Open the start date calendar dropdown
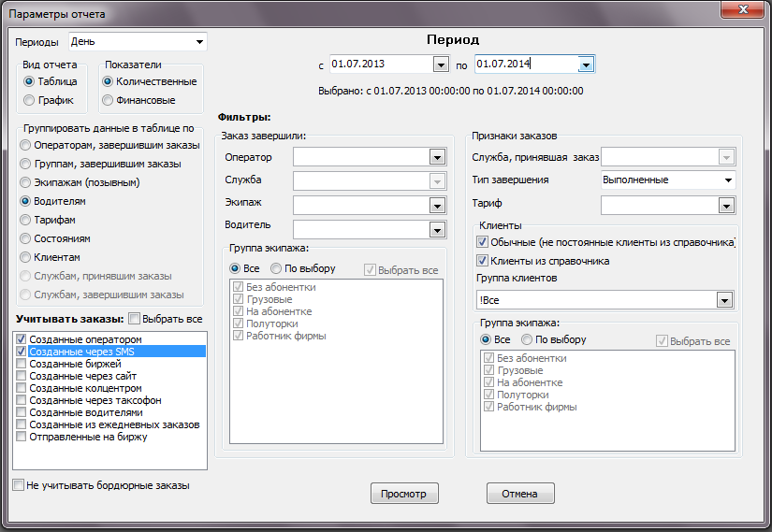The height and width of the screenshot is (532, 772). (x=441, y=65)
